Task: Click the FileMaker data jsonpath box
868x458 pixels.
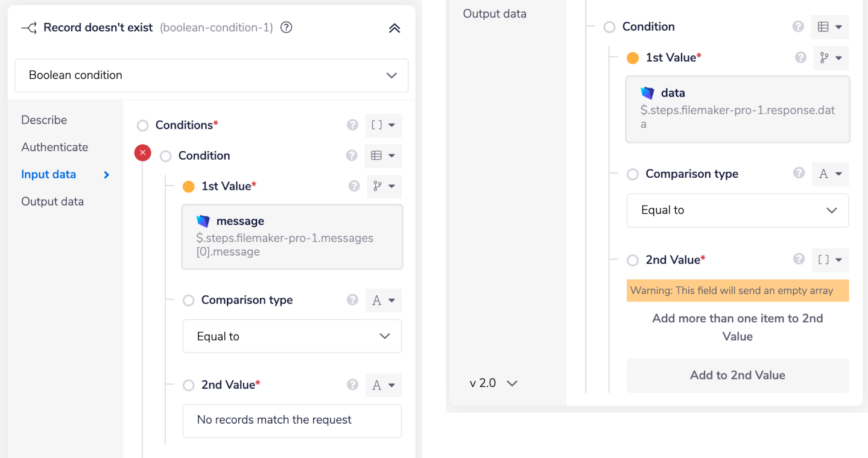Action: tap(737, 109)
